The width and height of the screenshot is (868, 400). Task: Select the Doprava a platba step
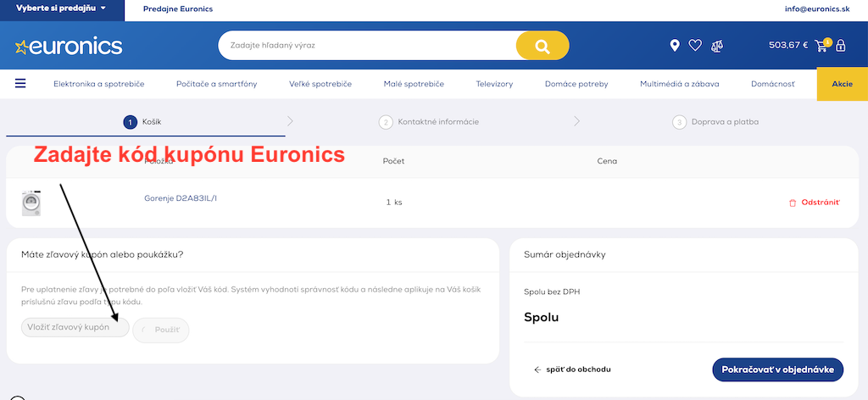[x=715, y=122]
